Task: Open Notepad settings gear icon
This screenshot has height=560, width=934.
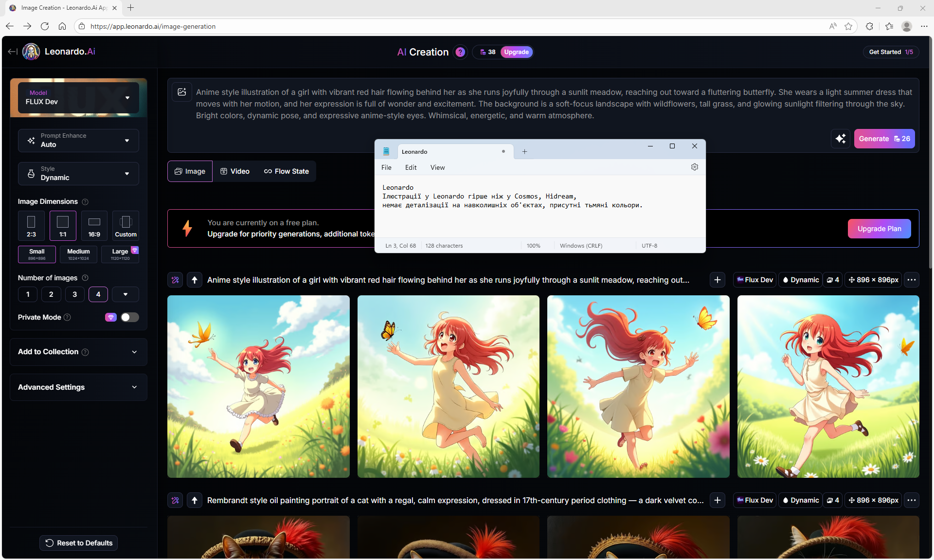Action: (694, 167)
